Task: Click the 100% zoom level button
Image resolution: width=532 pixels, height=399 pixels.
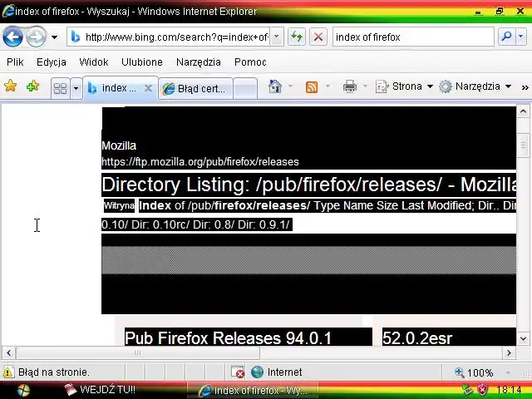Action: 475,373
